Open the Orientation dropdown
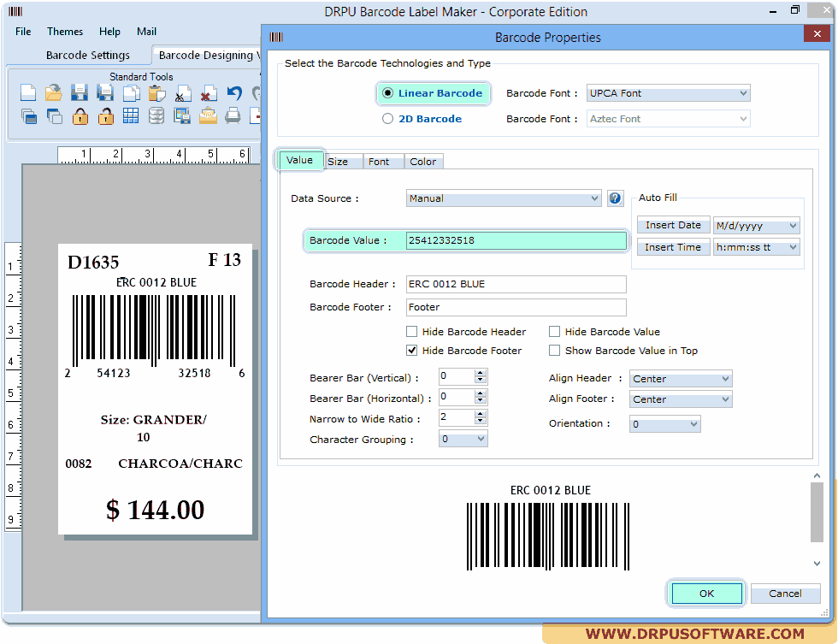838x644 pixels. click(664, 424)
